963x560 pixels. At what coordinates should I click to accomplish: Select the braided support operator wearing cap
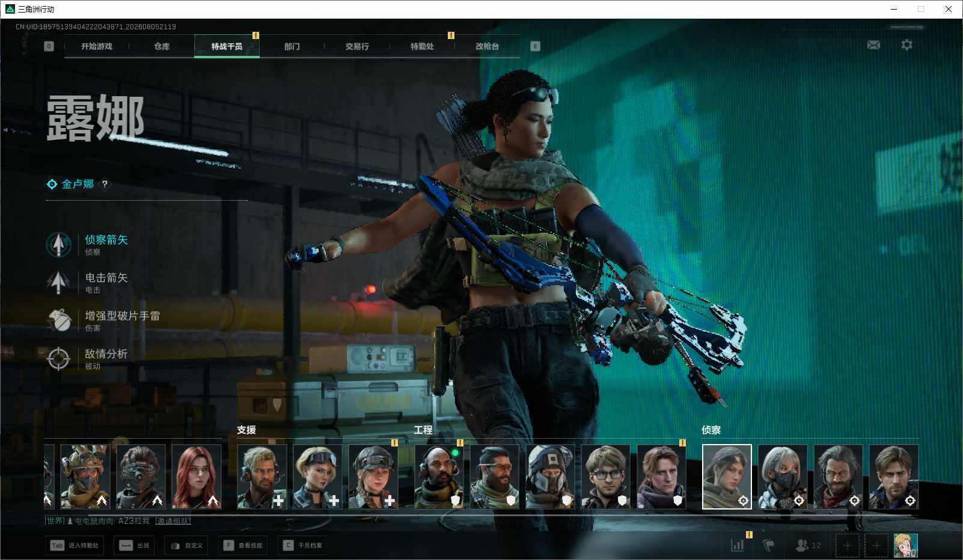tap(373, 476)
